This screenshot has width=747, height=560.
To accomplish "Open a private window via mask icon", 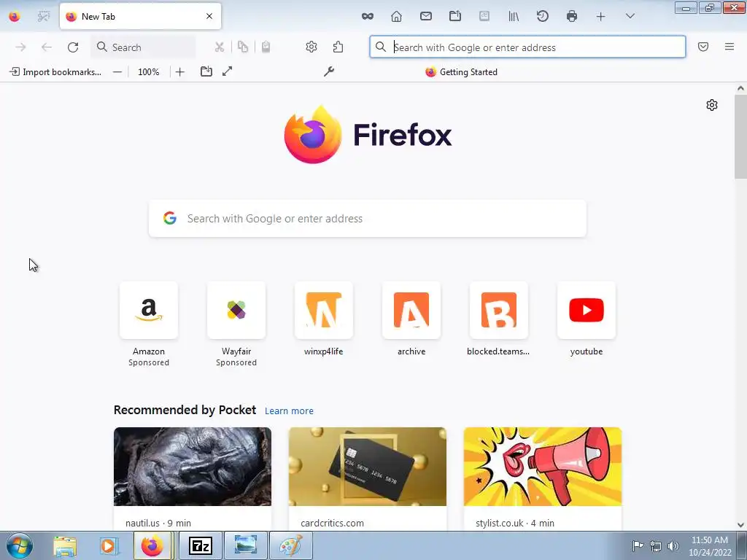I will click(368, 17).
